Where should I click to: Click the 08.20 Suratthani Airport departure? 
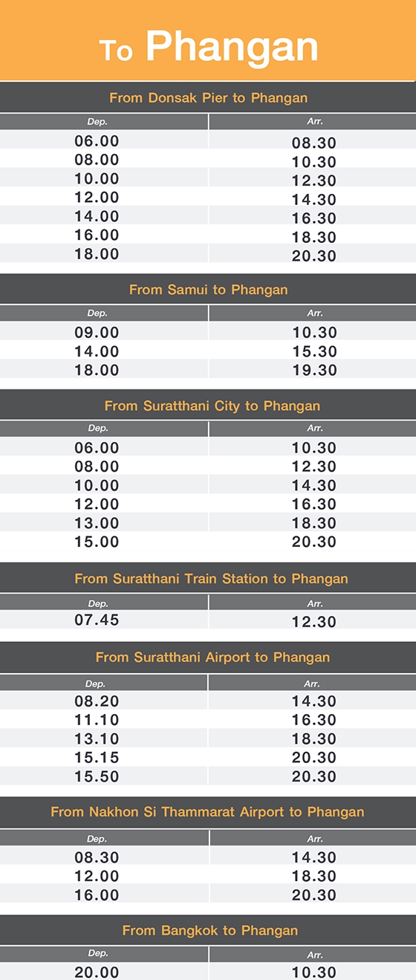click(97, 701)
